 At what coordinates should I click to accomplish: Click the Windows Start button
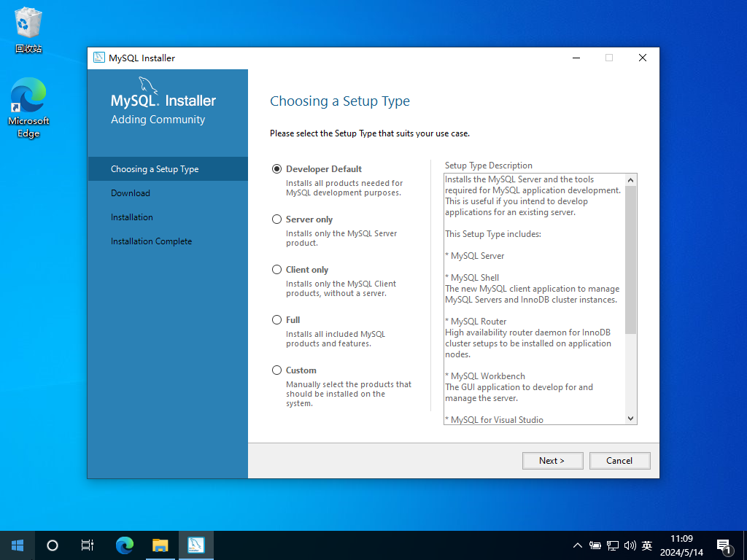[18, 545]
